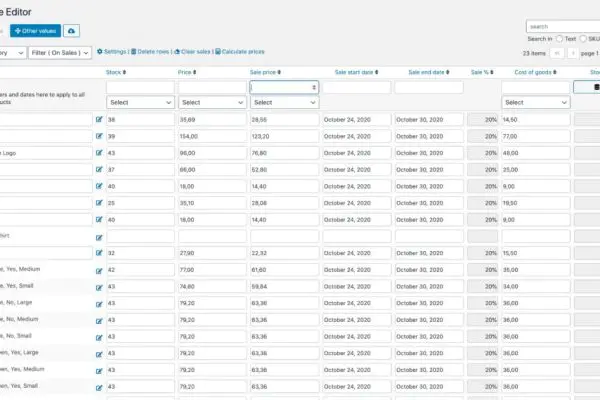Open the Select dropdown under Price

pyautogui.click(x=212, y=102)
